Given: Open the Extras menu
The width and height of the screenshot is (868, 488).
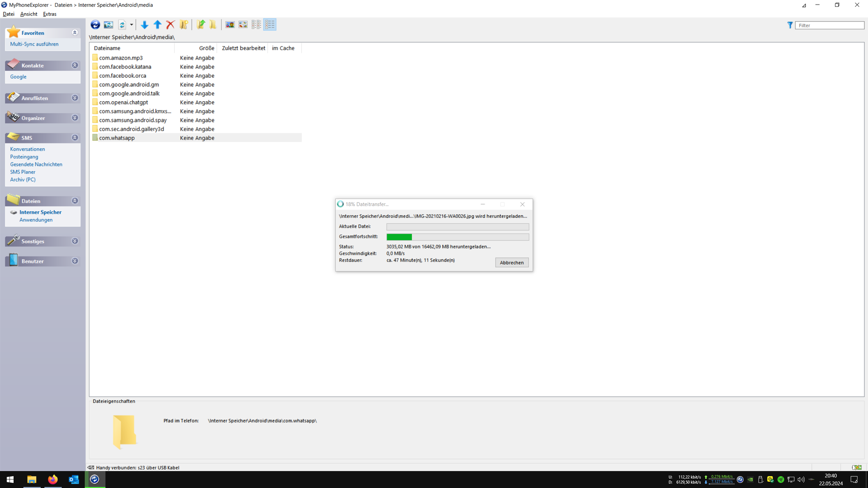Looking at the screenshot, I should tap(50, 14).
